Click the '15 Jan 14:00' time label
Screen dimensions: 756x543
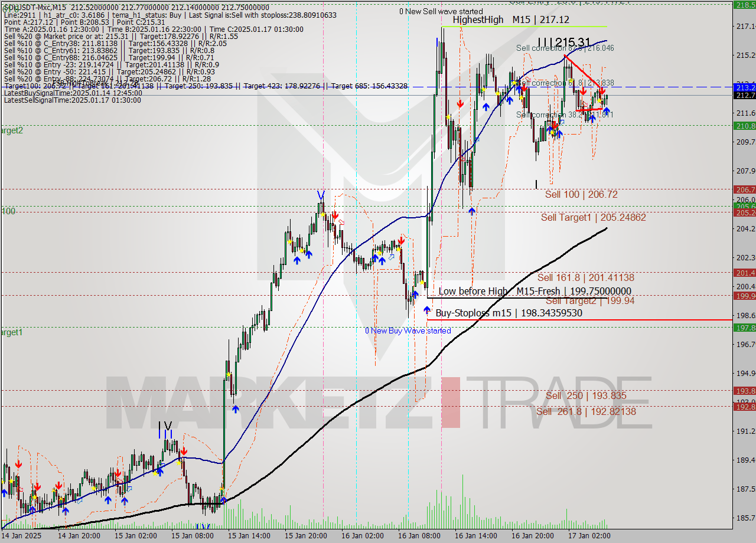click(249, 536)
